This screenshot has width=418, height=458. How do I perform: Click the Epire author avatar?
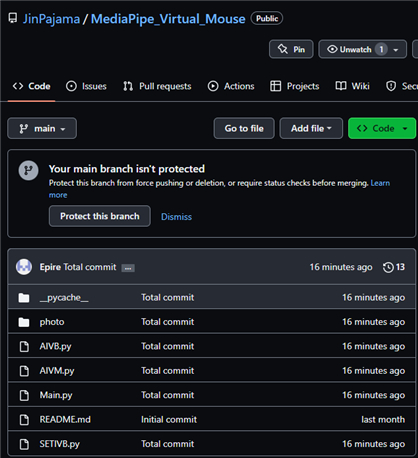24,267
